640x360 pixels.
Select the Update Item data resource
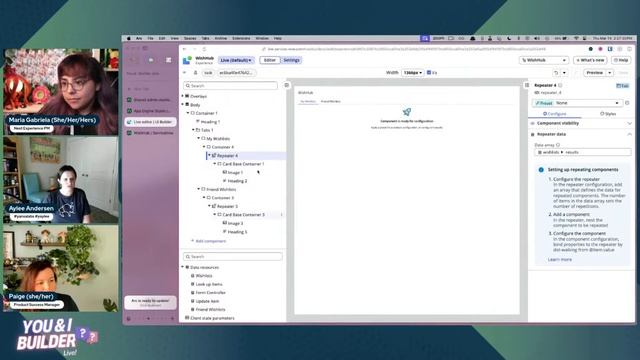pyautogui.click(x=207, y=301)
